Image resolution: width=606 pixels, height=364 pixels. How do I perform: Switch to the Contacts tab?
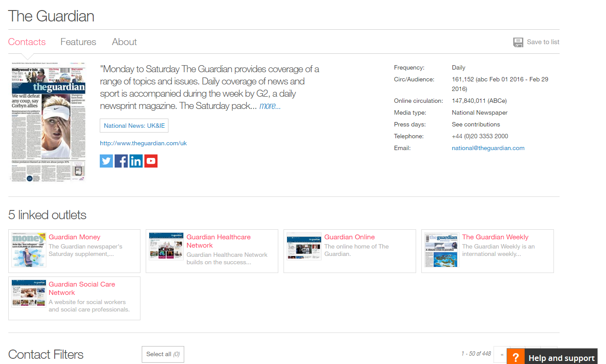[x=27, y=42]
